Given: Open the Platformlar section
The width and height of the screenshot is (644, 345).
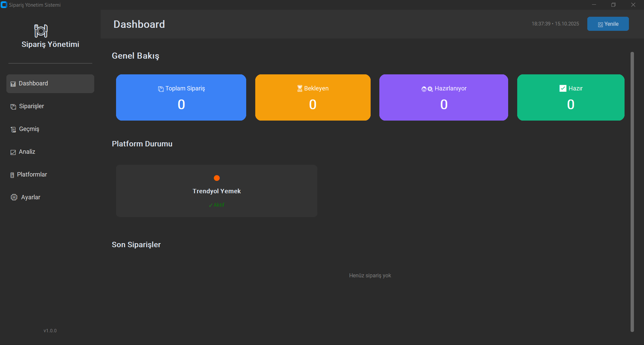Looking at the screenshot, I should 50,175.
